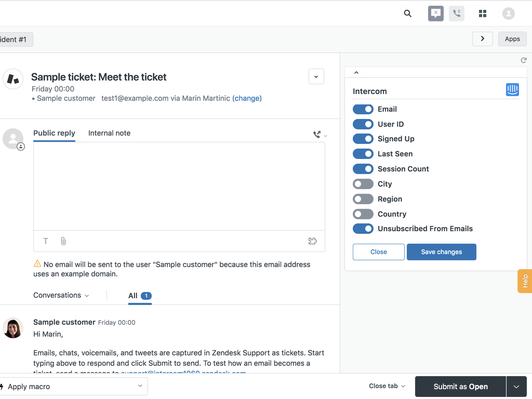Open the chat conversations icon
Viewport: 532px width, 399px height.
click(x=436, y=14)
